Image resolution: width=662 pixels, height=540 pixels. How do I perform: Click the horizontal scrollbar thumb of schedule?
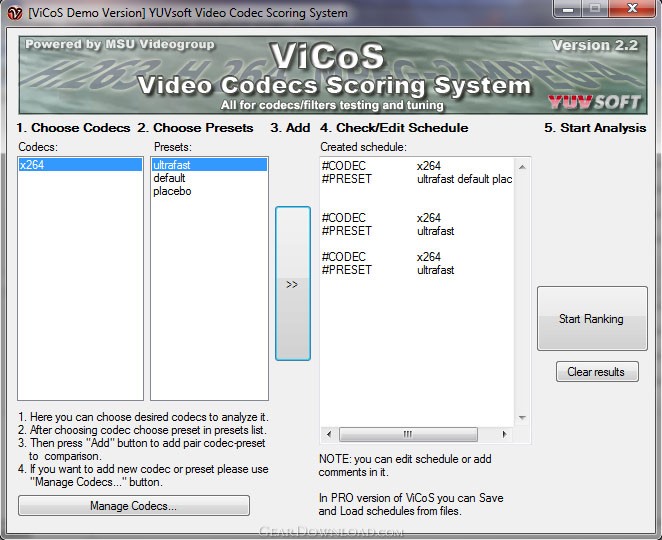click(x=408, y=434)
